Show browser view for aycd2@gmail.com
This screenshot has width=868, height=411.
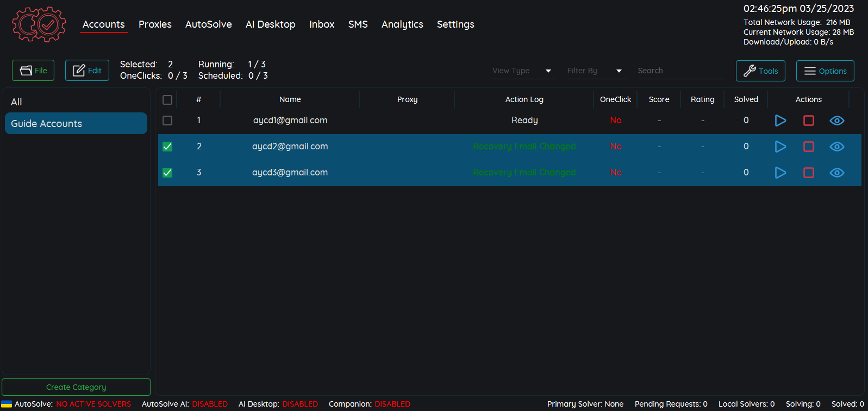point(836,147)
